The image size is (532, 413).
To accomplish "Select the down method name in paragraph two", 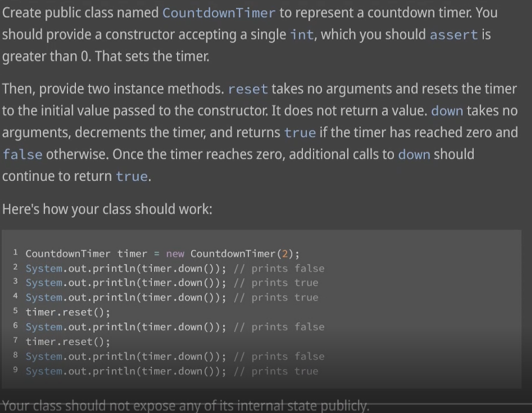I will pyautogui.click(x=447, y=110).
